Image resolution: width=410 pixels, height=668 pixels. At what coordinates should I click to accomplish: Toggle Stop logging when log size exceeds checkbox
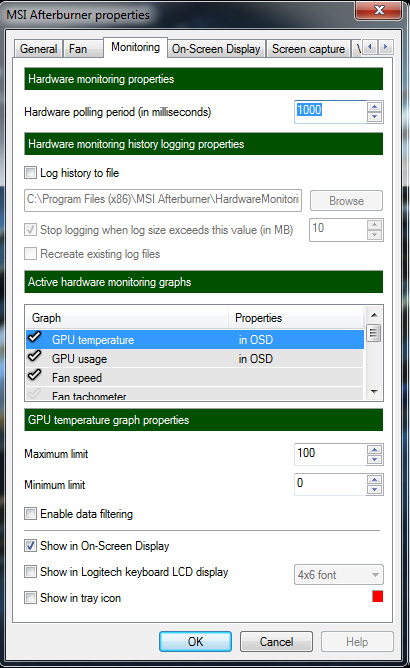(x=30, y=230)
